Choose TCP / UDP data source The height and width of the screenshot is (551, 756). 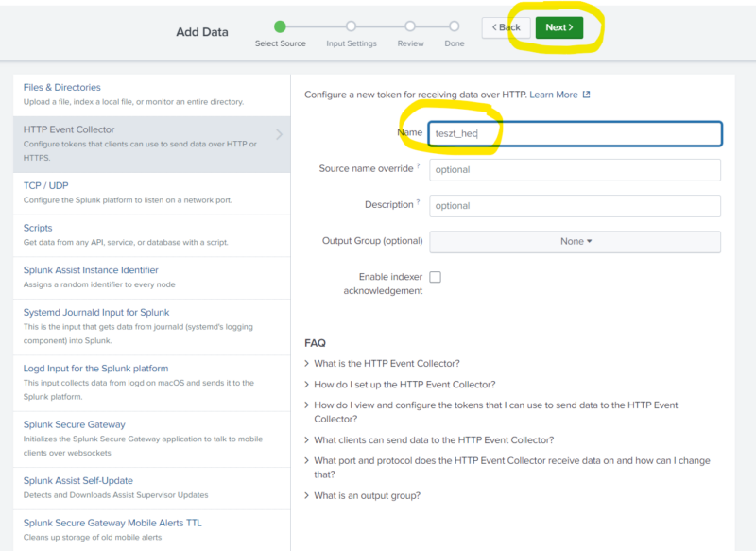pyautogui.click(x=152, y=194)
